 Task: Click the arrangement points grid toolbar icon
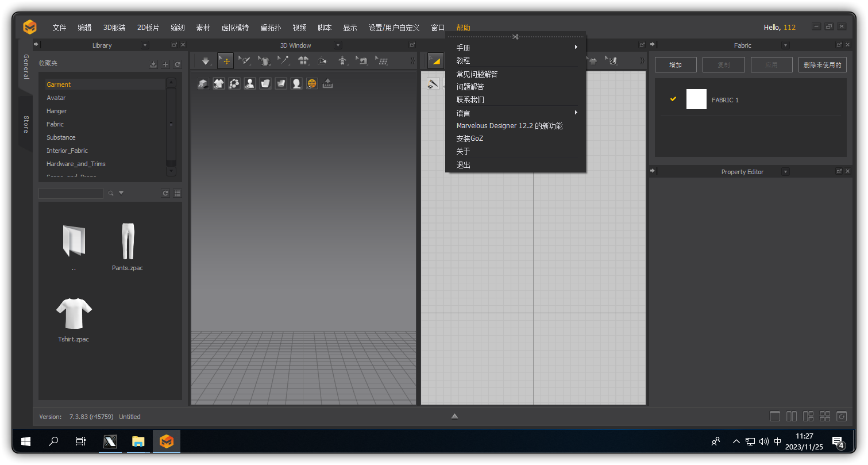383,61
